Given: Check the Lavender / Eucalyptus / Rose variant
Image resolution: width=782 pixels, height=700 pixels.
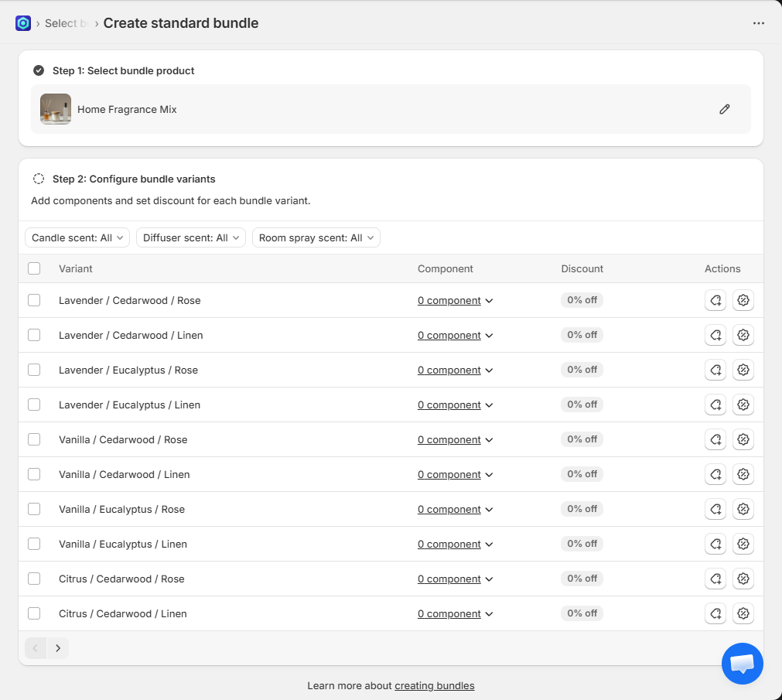Looking at the screenshot, I should pyautogui.click(x=34, y=370).
